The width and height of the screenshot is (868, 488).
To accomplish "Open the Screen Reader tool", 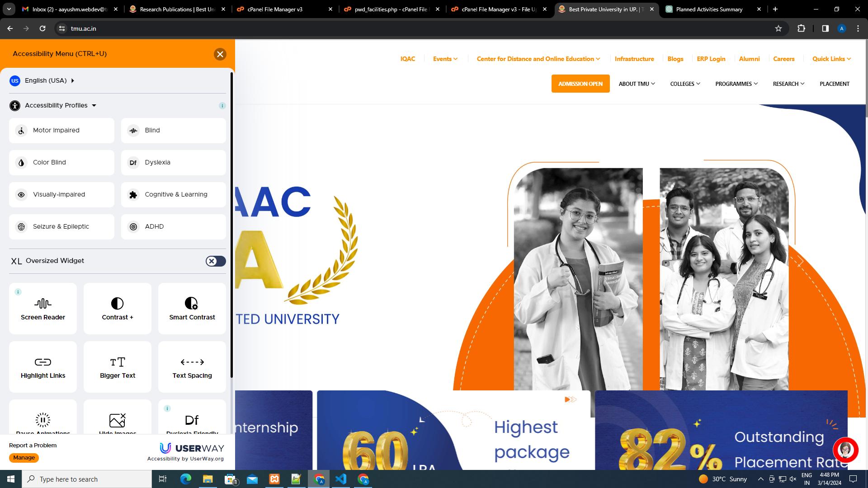I will tap(43, 309).
